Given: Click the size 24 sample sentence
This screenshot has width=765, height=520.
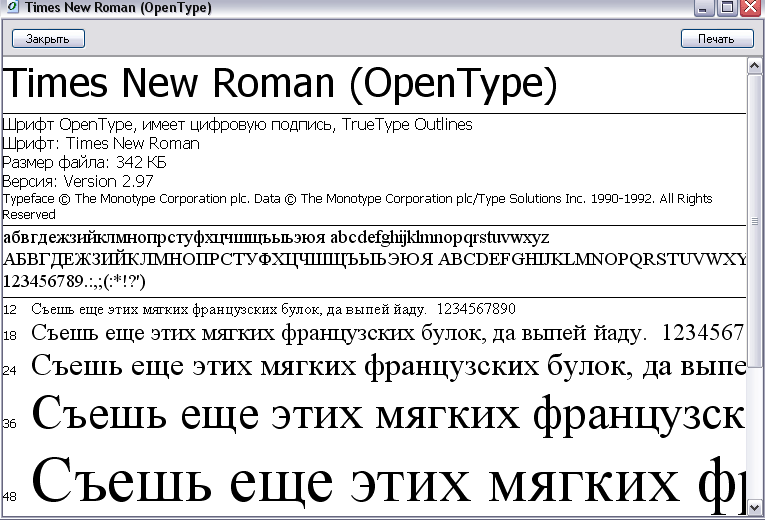Looking at the screenshot, I should 388,366.
